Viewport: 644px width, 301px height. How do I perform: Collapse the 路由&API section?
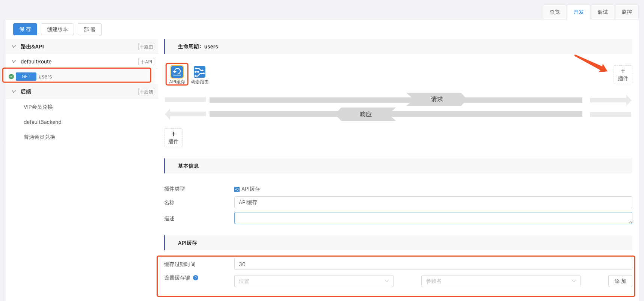[x=14, y=47]
